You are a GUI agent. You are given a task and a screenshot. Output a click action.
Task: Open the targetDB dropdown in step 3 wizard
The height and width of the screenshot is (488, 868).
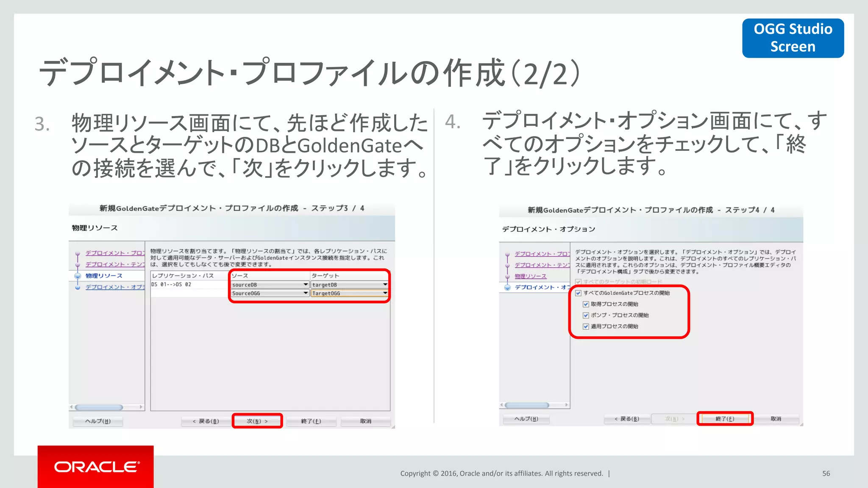pyautogui.click(x=350, y=285)
